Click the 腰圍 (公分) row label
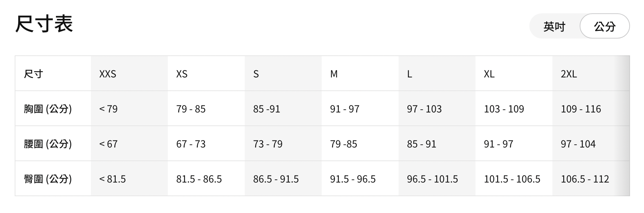 (48, 144)
